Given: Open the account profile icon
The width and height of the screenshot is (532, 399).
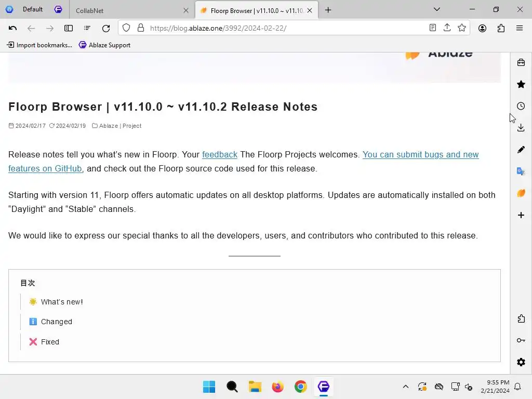Looking at the screenshot, I should coord(482,28).
